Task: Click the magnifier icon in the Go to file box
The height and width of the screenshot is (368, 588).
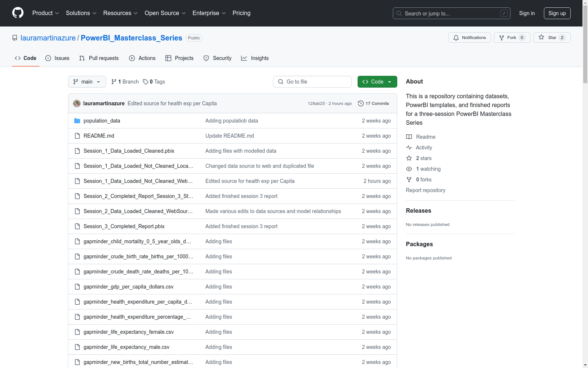Action: (281, 82)
